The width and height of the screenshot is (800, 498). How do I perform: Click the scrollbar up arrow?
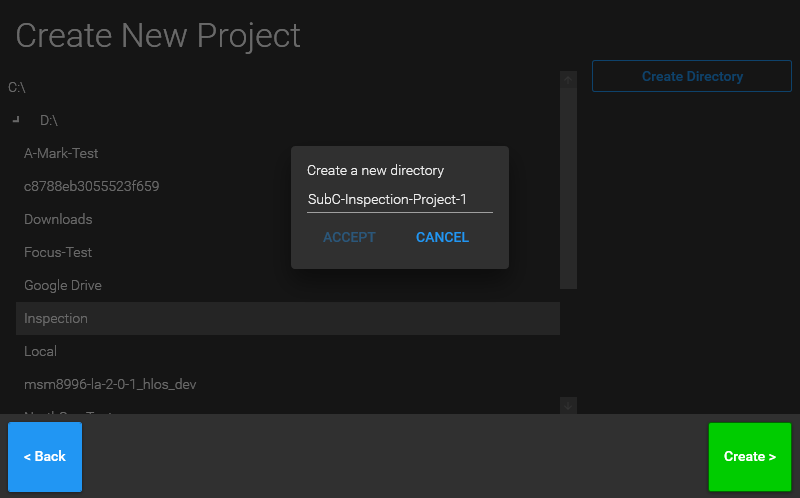coord(568,79)
